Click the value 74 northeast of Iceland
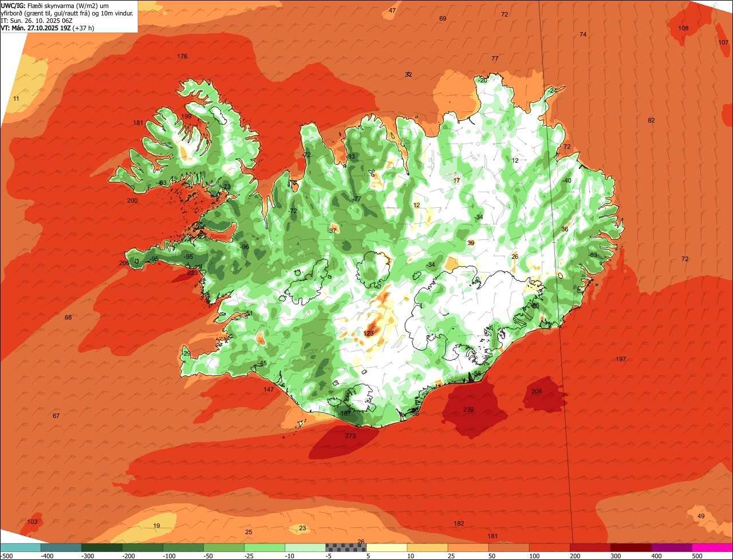The width and height of the screenshot is (733, 560). tap(583, 34)
